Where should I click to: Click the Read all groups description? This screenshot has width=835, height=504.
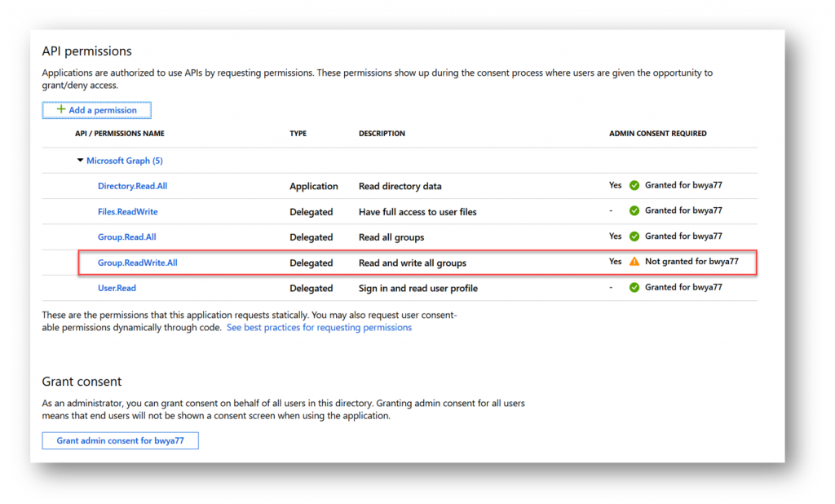(391, 237)
